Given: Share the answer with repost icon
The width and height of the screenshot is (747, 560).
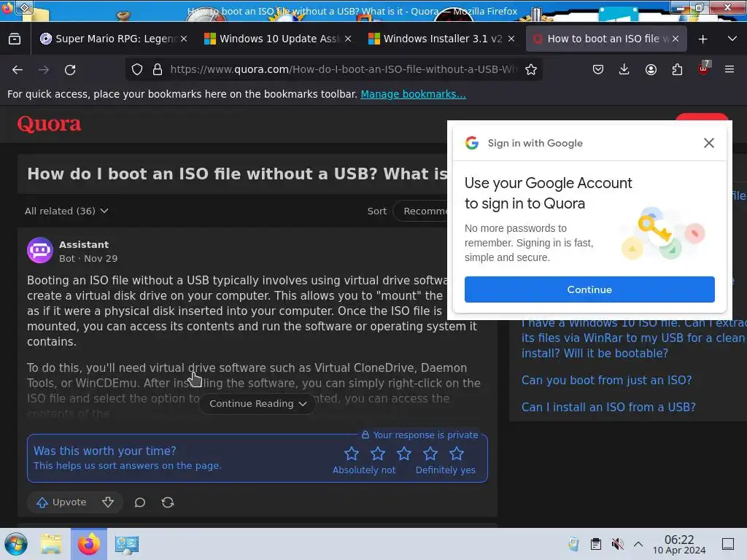Looking at the screenshot, I should click(x=168, y=502).
